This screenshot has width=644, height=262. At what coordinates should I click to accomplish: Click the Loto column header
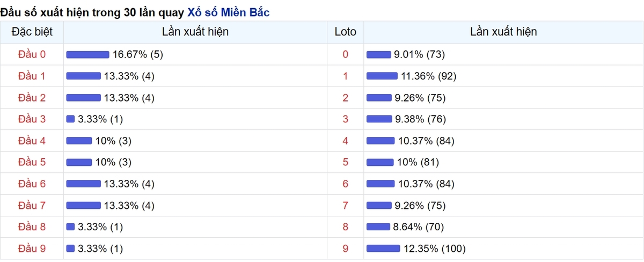[345, 32]
